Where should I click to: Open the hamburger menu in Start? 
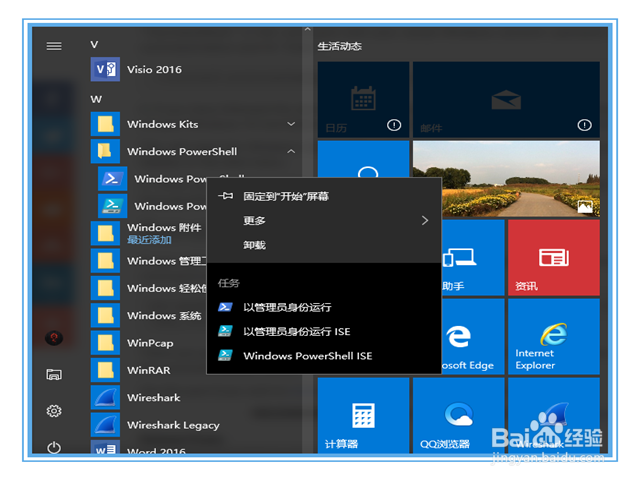(x=54, y=46)
